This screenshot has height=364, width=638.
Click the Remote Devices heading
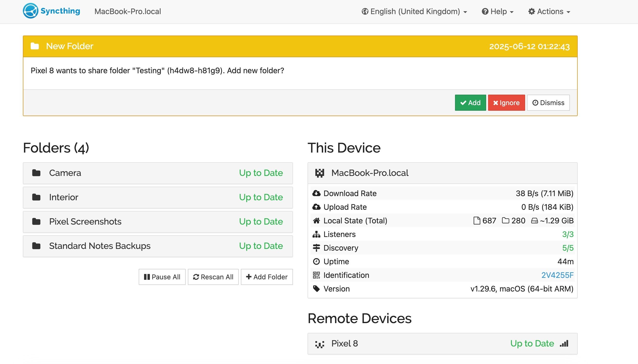(x=359, y=318)
